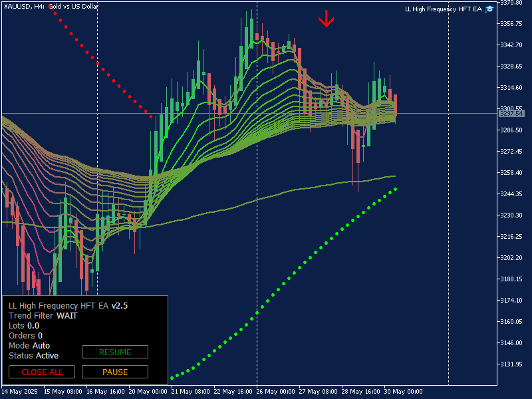Click the 3146.00 price scale label
The image size is (532, 399).
pos(511,343)
